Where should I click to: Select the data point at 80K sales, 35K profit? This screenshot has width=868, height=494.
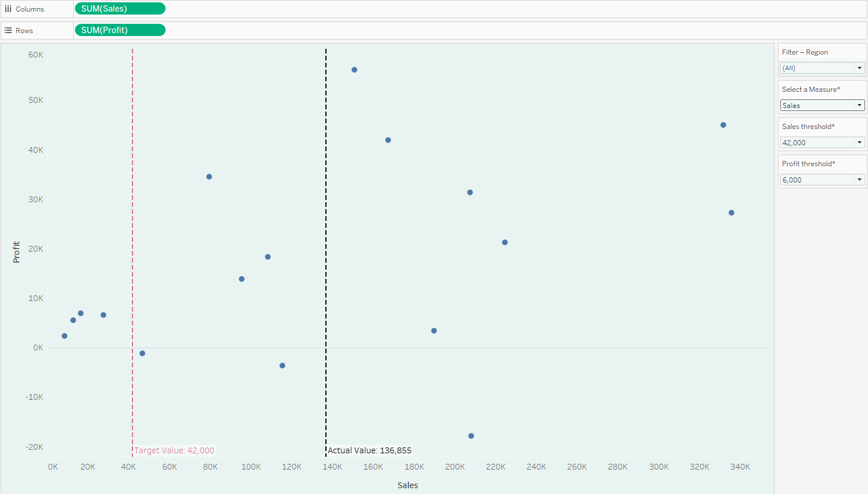tap(209, 177)
